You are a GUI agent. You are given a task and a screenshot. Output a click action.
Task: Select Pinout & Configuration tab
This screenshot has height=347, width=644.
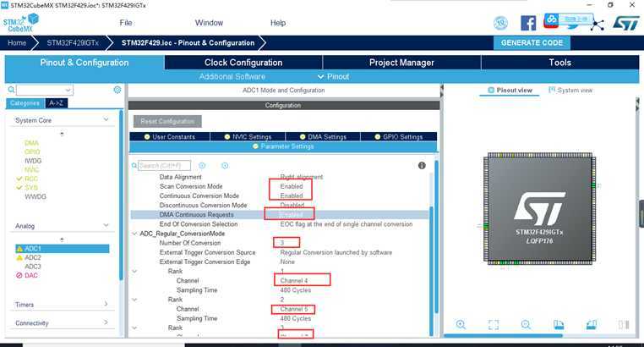[85, 63]
